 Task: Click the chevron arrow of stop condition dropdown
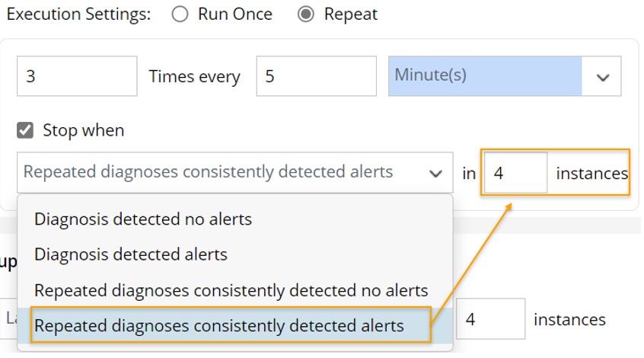click(x=435, y=174)
